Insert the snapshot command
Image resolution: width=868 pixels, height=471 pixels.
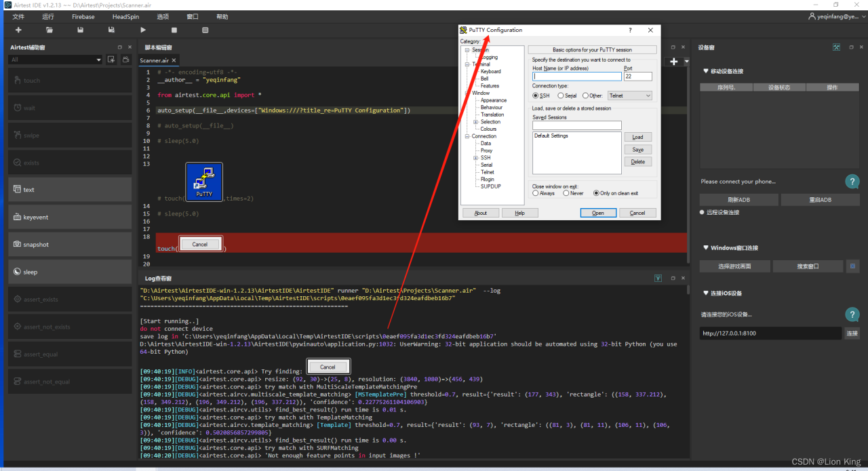[70, 245]
